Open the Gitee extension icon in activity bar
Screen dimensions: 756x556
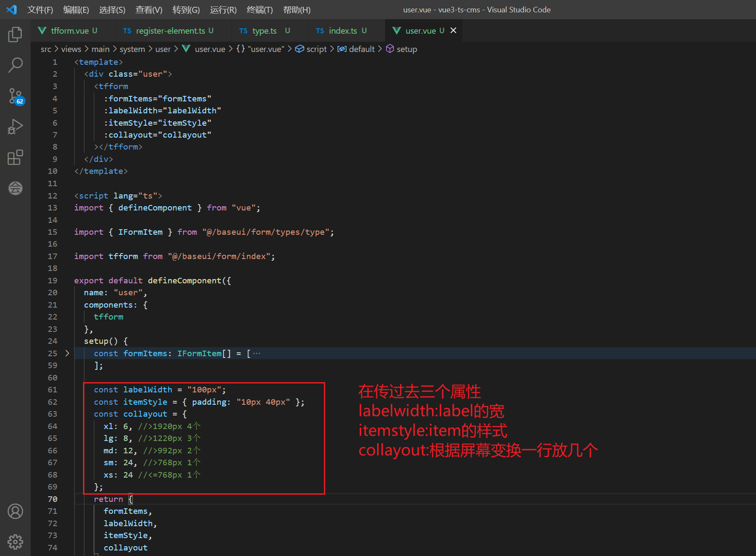pos(15,188)
